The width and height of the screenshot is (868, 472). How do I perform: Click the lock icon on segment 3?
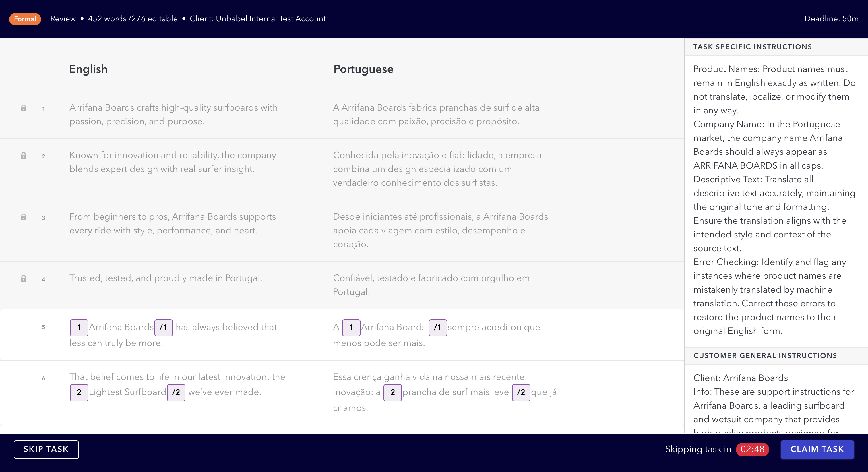[x=23, y=217]
